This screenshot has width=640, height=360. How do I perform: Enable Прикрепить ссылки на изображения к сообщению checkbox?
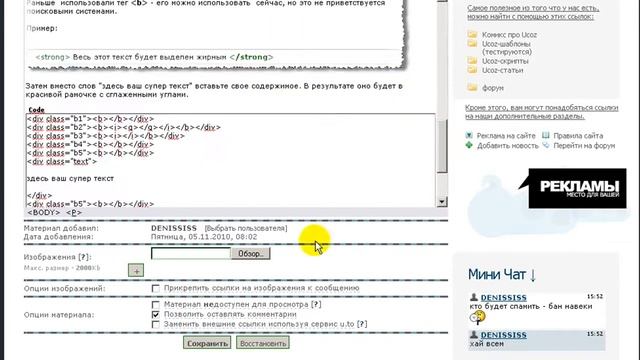156,289
